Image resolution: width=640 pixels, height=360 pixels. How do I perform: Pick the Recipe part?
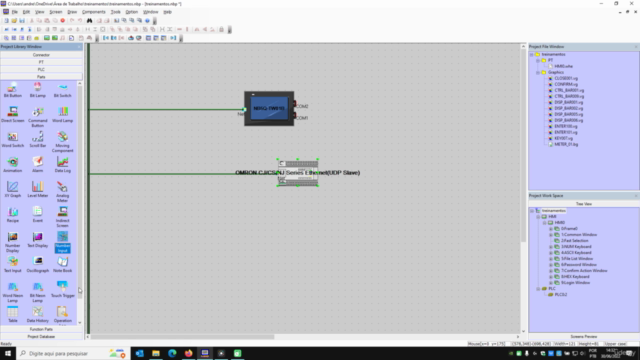click(13, 215)
